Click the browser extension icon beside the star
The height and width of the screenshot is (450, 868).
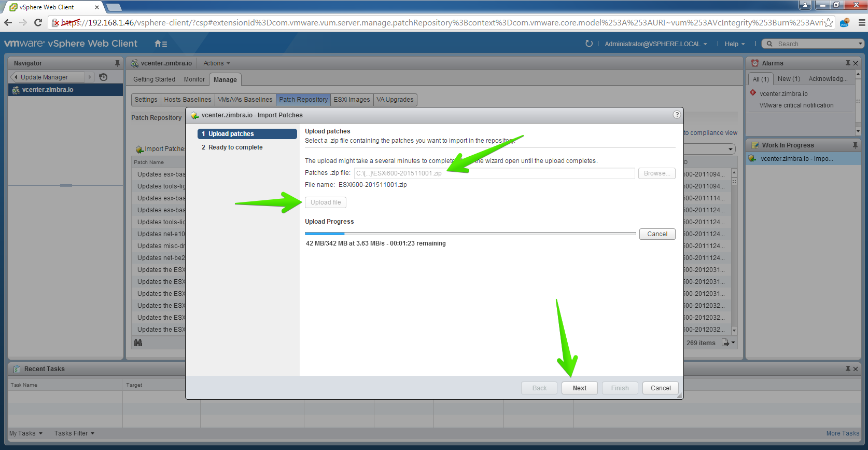click(845, 22)
